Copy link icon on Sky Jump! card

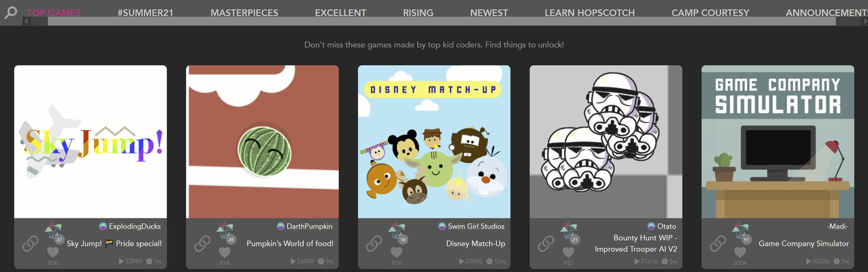(31, 244)
